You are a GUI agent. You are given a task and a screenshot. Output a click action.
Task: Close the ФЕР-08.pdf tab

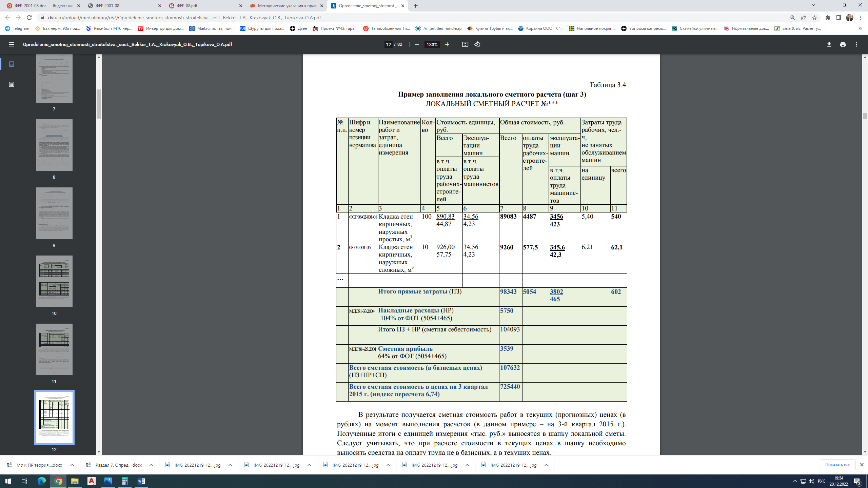pos(241,6)
